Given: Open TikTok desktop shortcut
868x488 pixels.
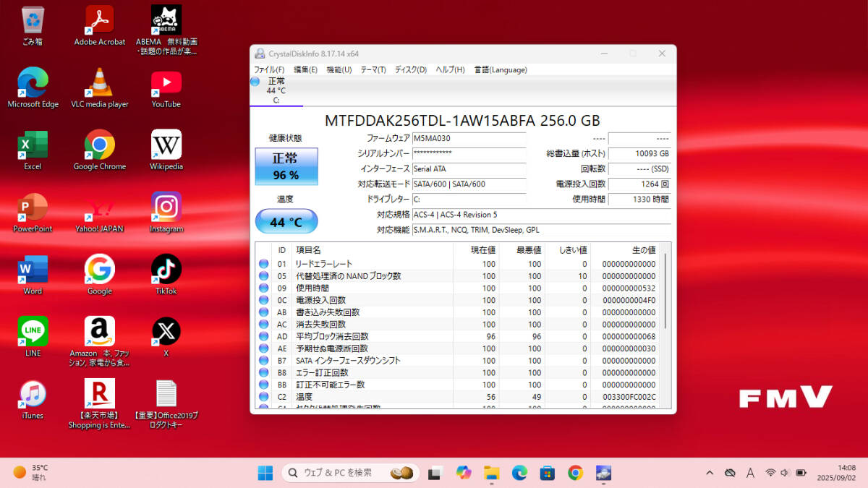Looking at the screenshot, I should coord(166,275).
